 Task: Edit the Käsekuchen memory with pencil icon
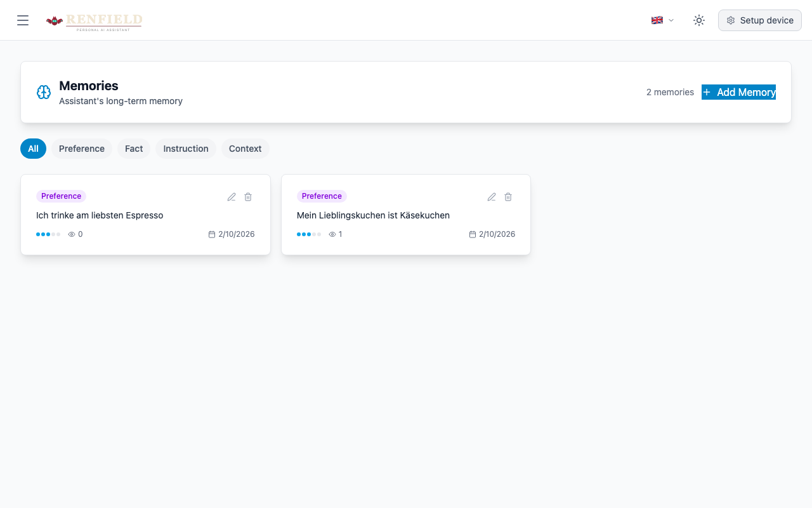coord(492,197)
